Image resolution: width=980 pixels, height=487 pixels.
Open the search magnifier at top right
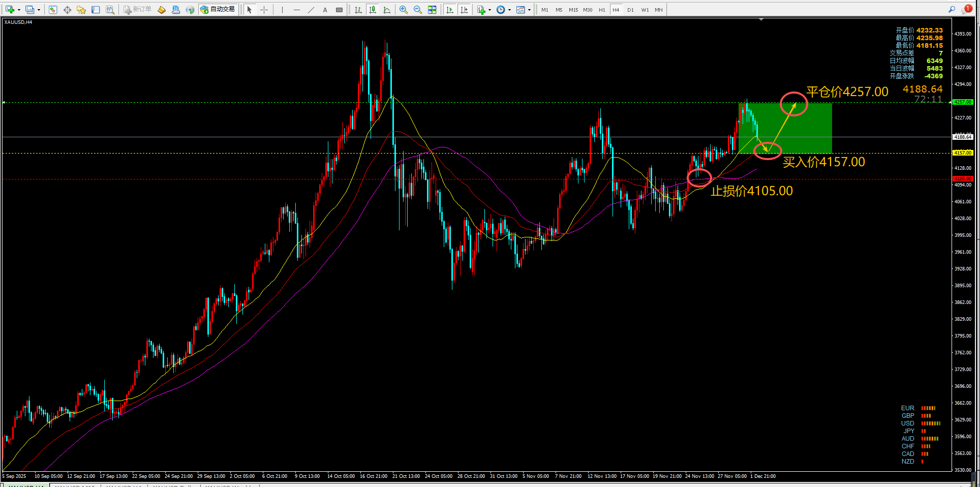tap(952, 9)
